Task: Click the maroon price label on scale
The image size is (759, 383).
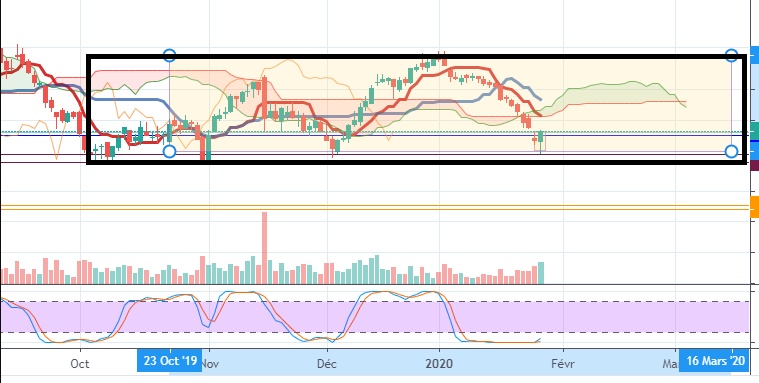Action: point(754,165)
